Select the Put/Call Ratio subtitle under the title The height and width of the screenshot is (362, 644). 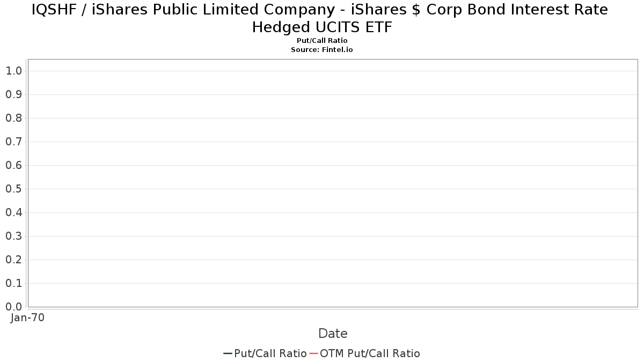[322, 41]
